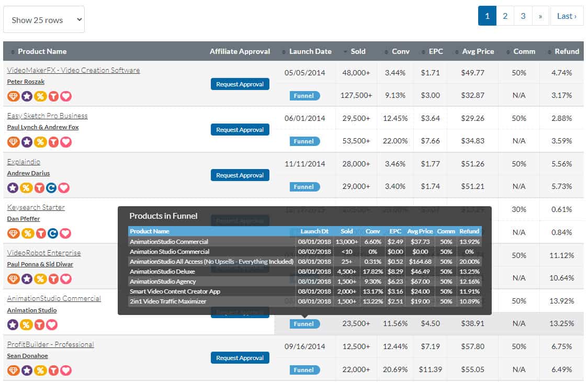Click the star badge under Andrew Darius

click(x=13, y=188)
